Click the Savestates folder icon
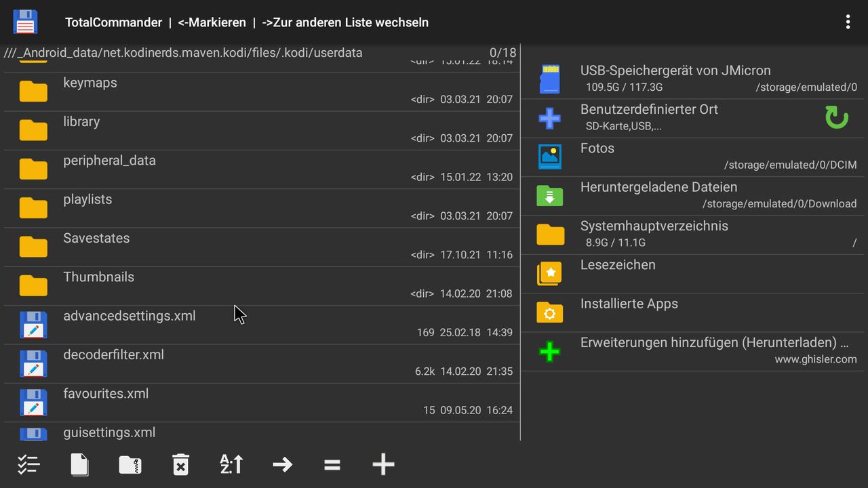Image resolution: width=868 pixels, height=488 pixels. (x=33, y=247)
